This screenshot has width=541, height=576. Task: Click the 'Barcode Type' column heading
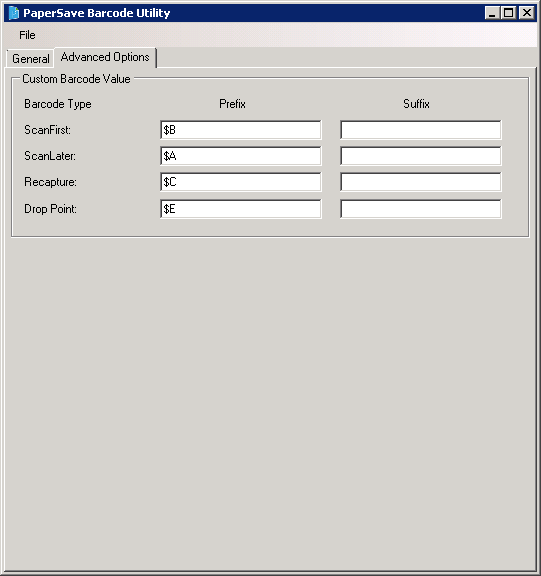pyautogui.click(x=58, y=104)
